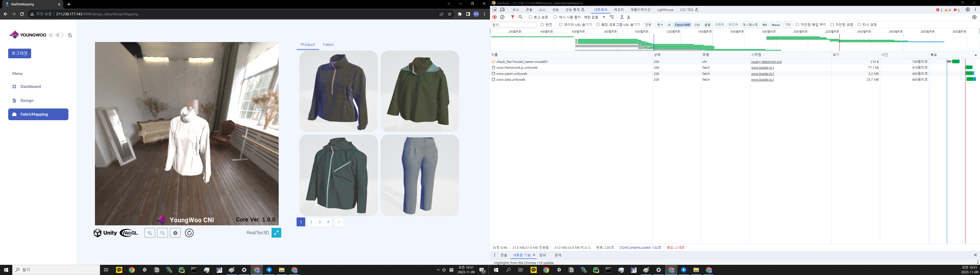Expand the Unity viewer to fullscreen
Image resolution: width=980 pixels, height=275 pixels.
[276, 233]
